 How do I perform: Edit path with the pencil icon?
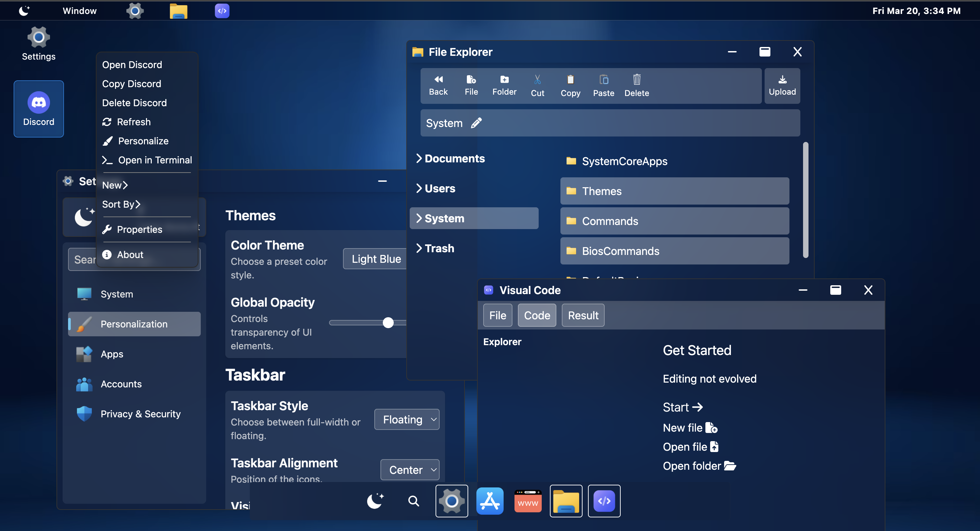[476, 123]
